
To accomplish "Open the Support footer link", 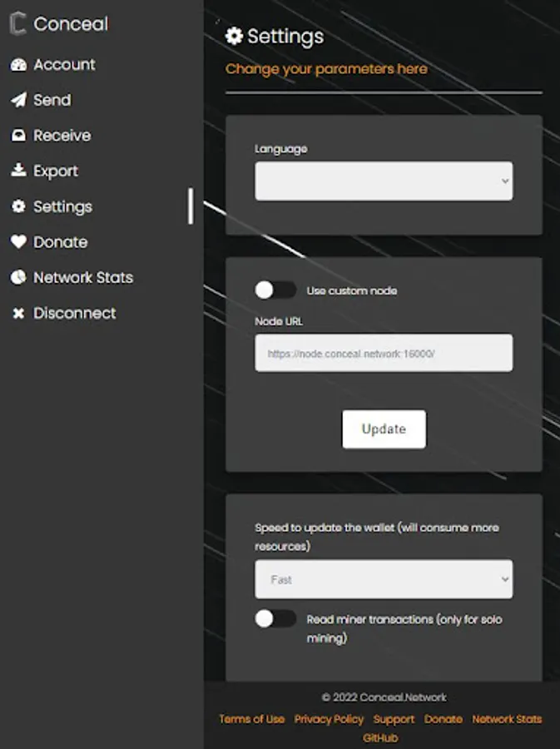I will click(394, 719).
